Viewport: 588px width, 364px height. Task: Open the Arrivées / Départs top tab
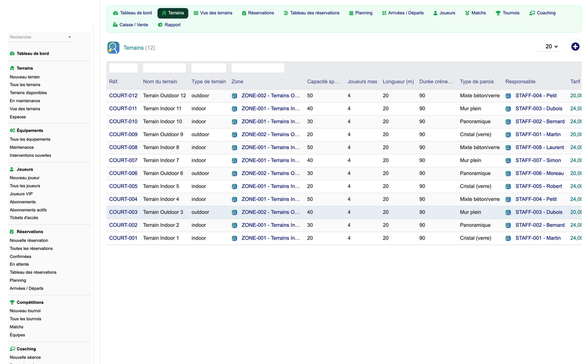403,13
